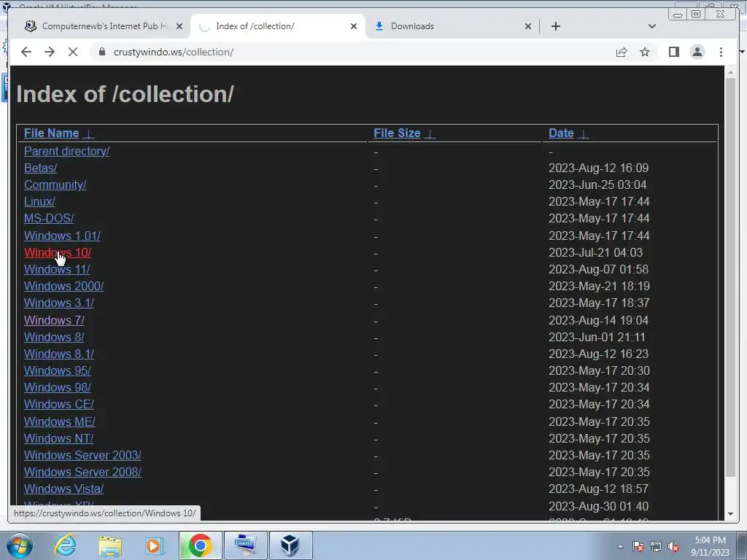Viewport: 747px width, 560px height.
Task: Open the Windows 10/ folder link
Action: tap(57, 252)
